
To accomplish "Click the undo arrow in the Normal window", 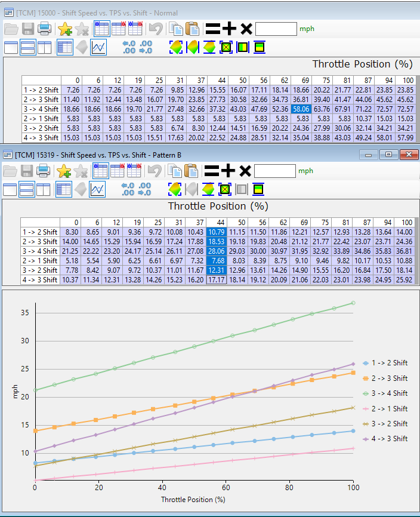I will (156, 29).
